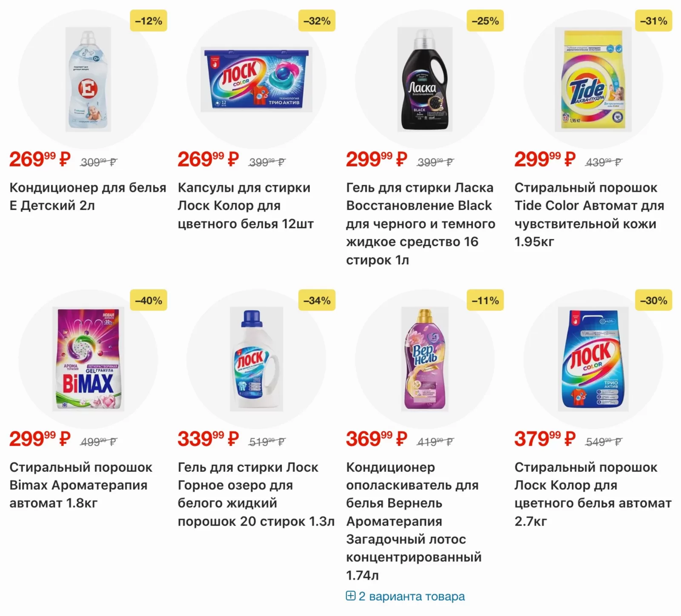Click the −40% discount badge on Bimax
681x616 pixels.
pyautogui.click(x=149, y=301)
